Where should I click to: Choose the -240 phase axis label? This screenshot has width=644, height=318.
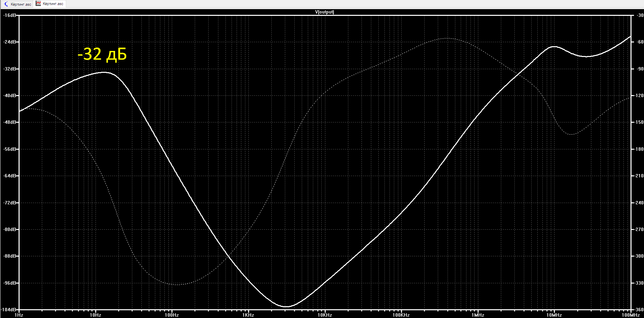pyautogui.click(x=639, y=203)
